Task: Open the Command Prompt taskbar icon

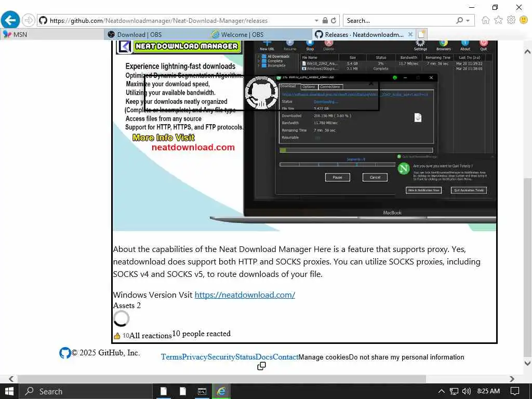Action: click(x=202, y=391)
